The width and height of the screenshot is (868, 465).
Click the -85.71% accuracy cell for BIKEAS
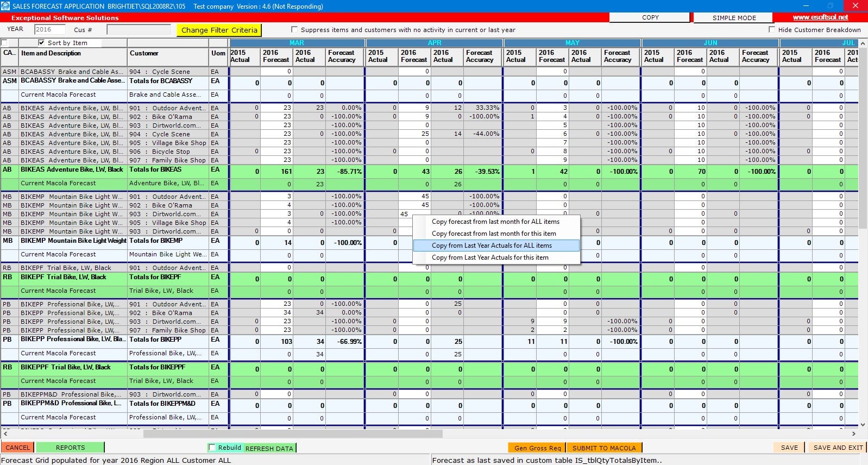tap(345, 171)
